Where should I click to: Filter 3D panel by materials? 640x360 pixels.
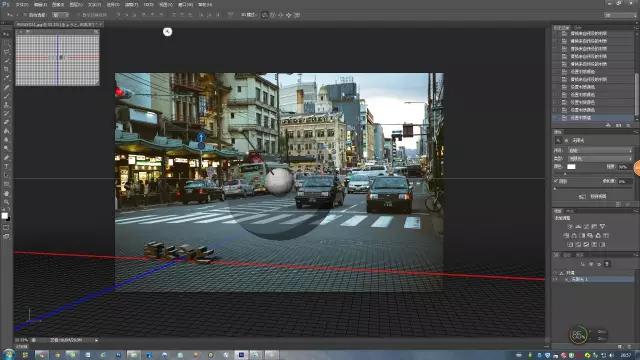(599, 264)
